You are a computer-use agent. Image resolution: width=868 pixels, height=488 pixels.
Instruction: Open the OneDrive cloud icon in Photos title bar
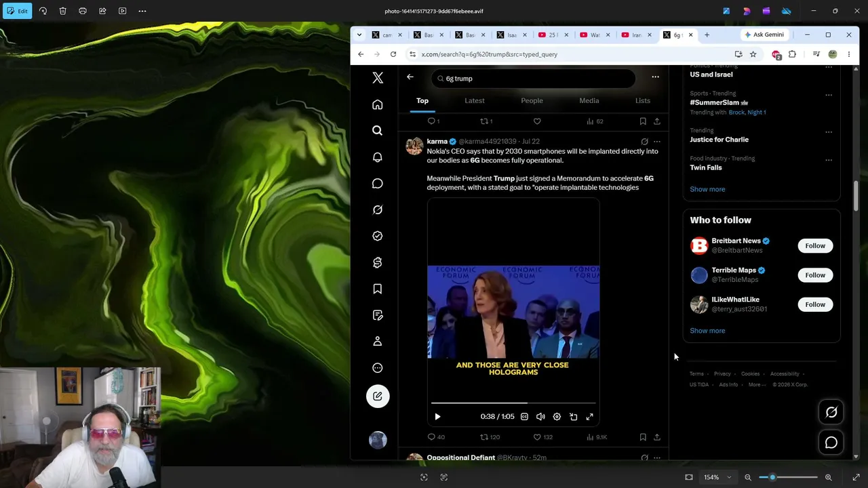pos(787,11)
